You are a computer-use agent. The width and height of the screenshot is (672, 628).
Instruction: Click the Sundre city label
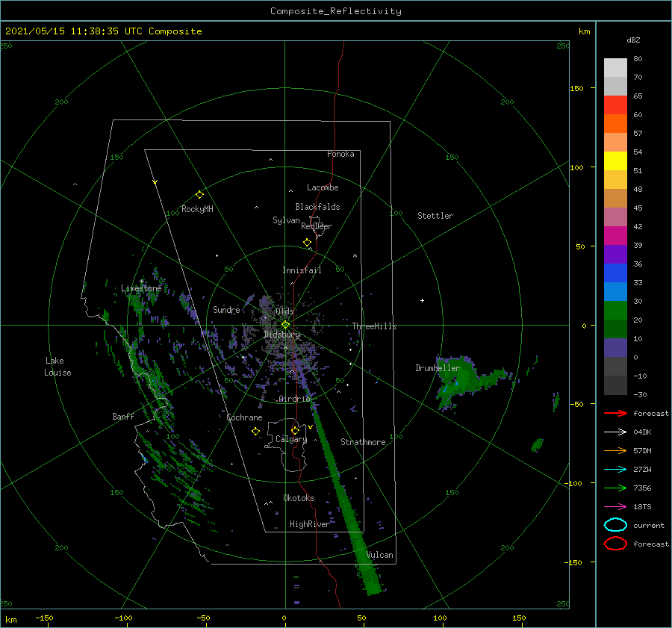pyautogui.click(x=226, y=309)
